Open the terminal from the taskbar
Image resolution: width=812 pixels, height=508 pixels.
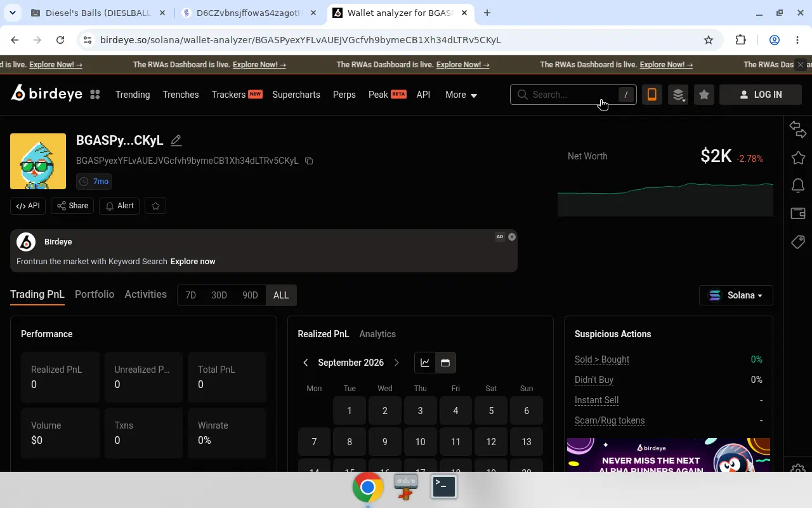[444, 487]
